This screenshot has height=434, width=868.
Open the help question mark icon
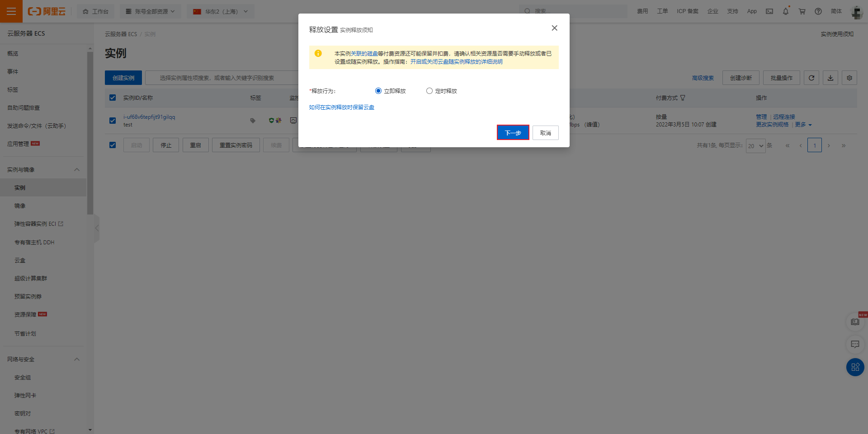(x=818, y=11)
